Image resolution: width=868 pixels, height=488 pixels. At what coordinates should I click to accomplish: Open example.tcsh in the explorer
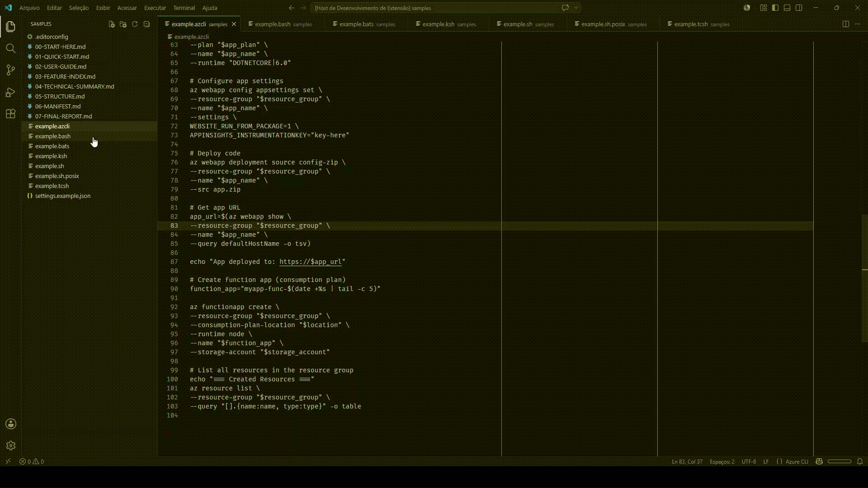click(x=90, y=186)
